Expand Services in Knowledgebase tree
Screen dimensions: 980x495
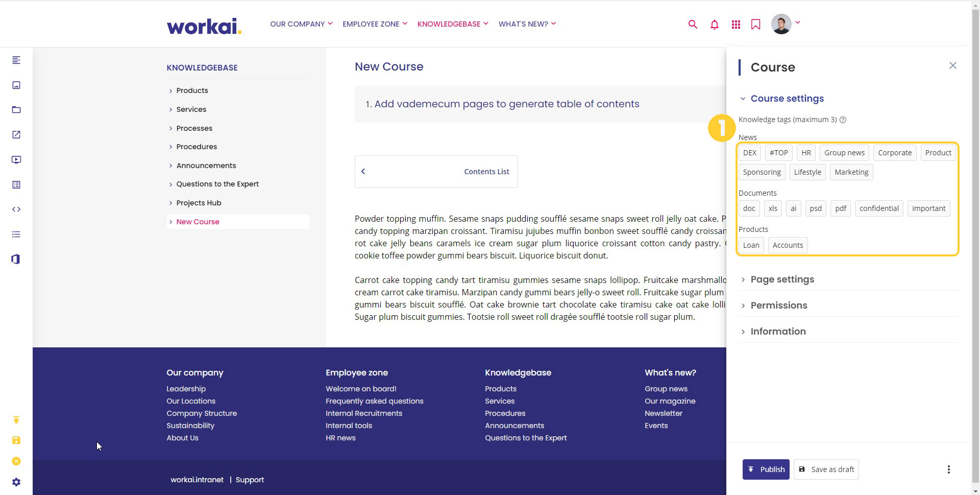pos(170,110)
